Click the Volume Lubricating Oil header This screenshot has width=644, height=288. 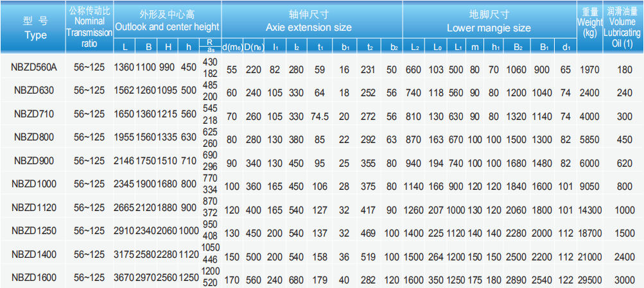point(622,28)
